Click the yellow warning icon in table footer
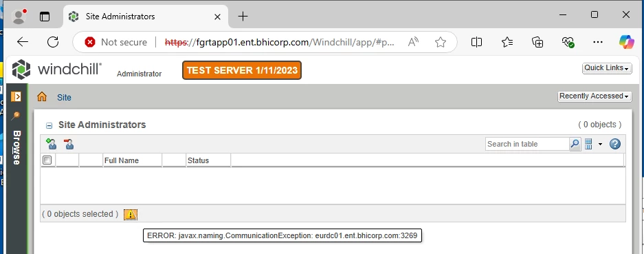 click(x=131, y=214)
